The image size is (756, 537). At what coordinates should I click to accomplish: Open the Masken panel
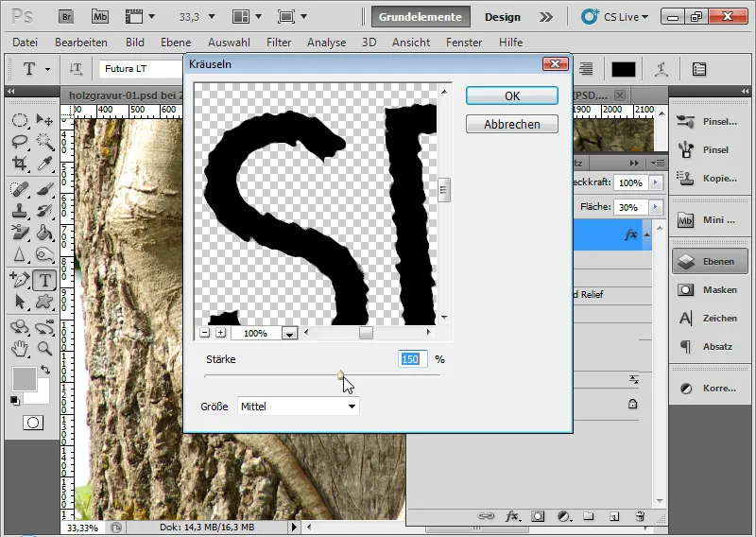pos(710,290)
